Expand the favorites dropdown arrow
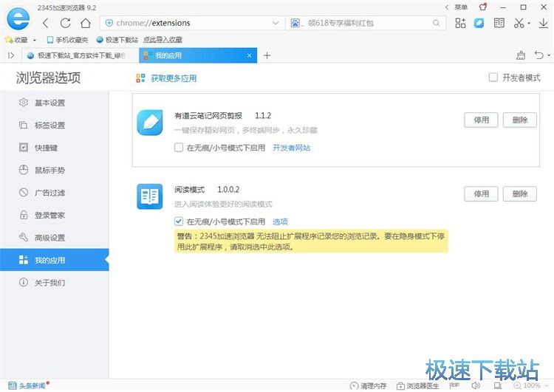This screenshot has width=554, height=392. (x=34, y=41)
